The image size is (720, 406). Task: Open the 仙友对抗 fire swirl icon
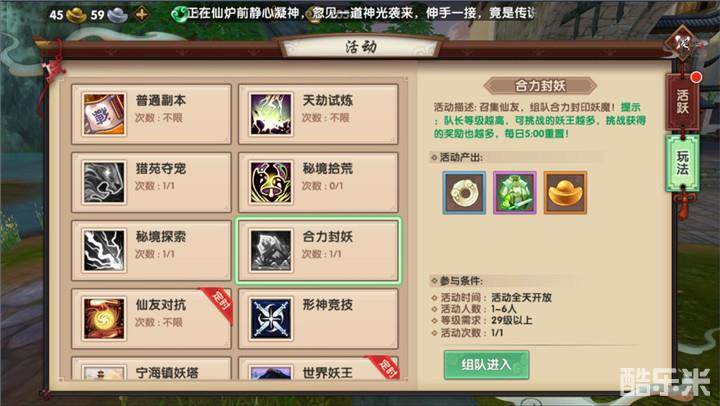coord(104,318)
